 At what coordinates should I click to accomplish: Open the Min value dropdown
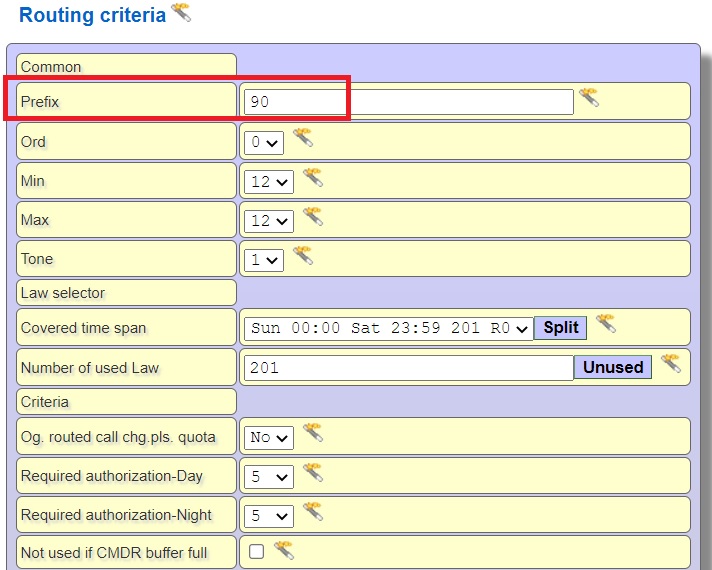[x=270, y=182]
